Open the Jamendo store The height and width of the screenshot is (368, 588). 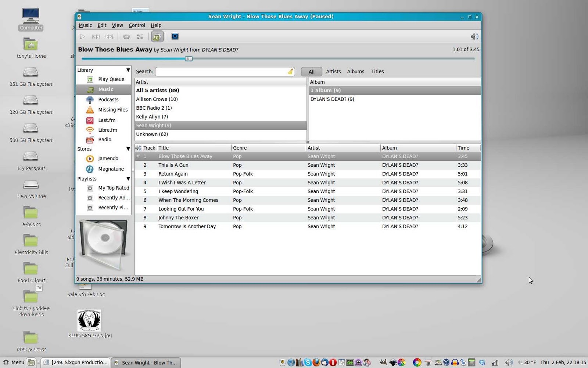click(108, 158)
